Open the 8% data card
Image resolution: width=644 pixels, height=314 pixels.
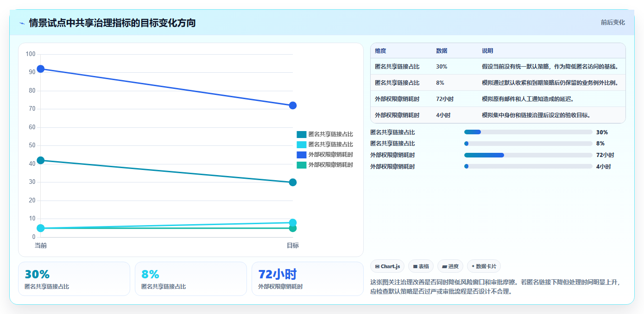pyautogui.click(x=191, y=279)
